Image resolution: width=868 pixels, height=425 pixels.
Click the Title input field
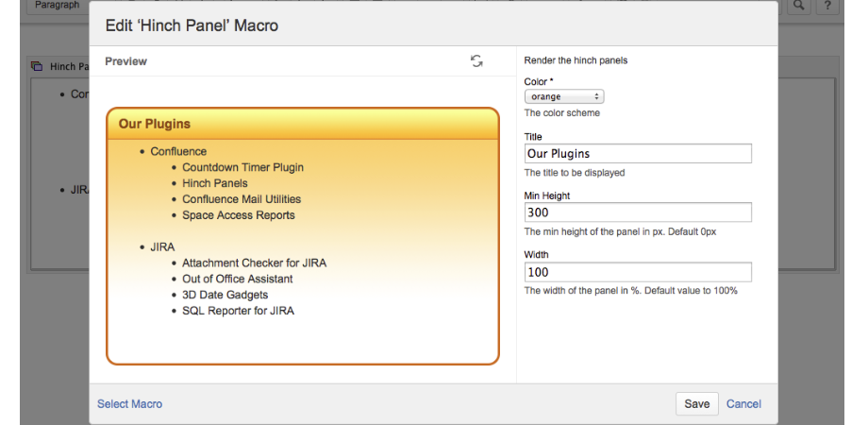click(638, 154)
